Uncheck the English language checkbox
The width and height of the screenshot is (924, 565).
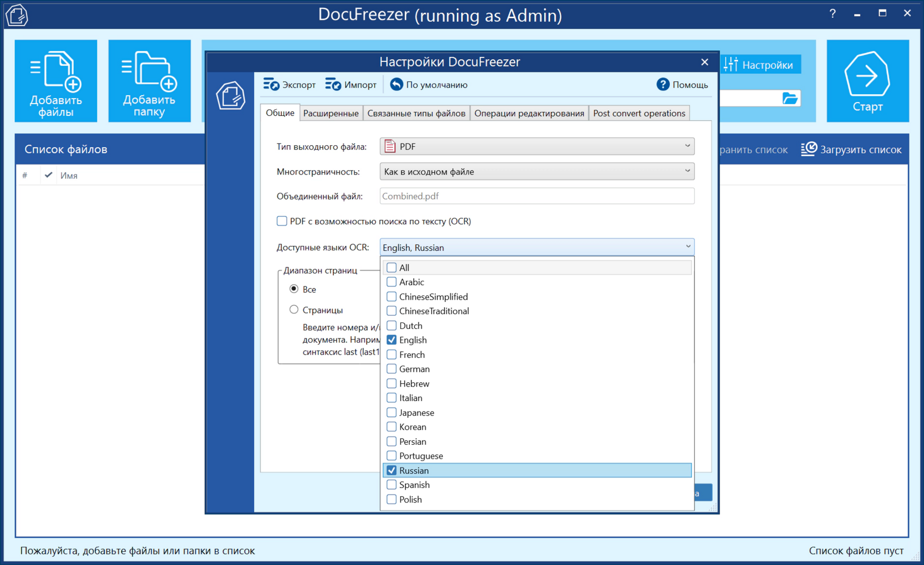click(x=391, y=340)
